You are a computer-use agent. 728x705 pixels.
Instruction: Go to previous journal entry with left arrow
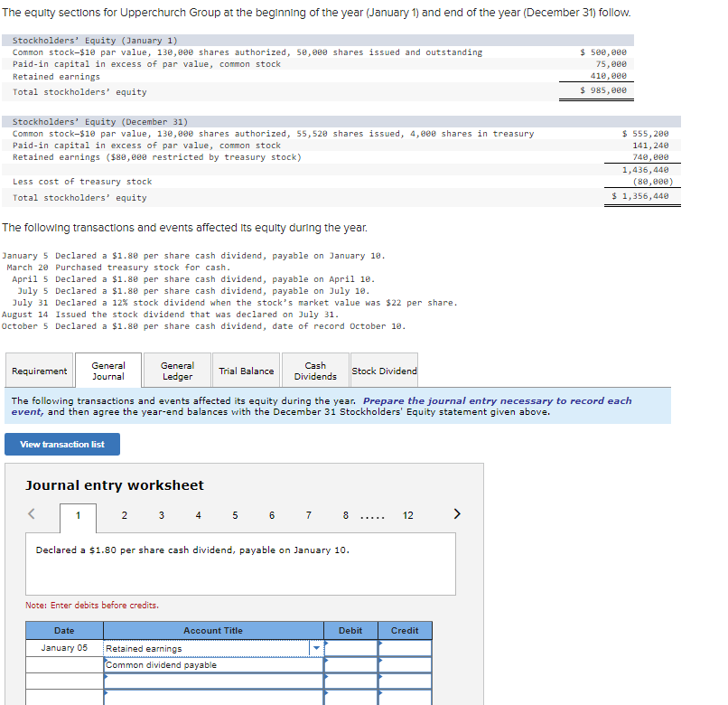tap(32, 513)
